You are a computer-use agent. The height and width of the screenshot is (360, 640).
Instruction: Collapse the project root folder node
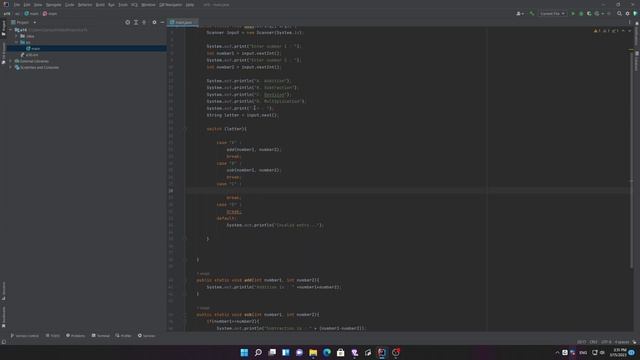[x=11, y=30]
